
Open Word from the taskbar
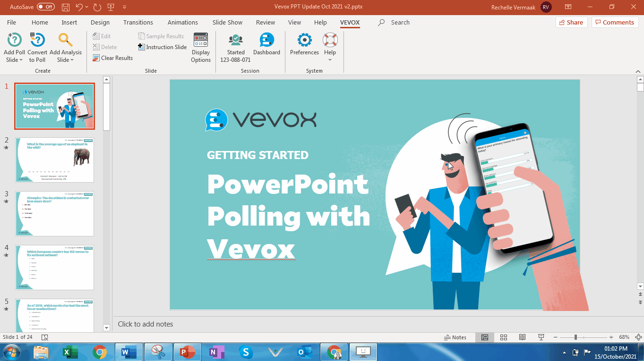(x=129, y=352)
